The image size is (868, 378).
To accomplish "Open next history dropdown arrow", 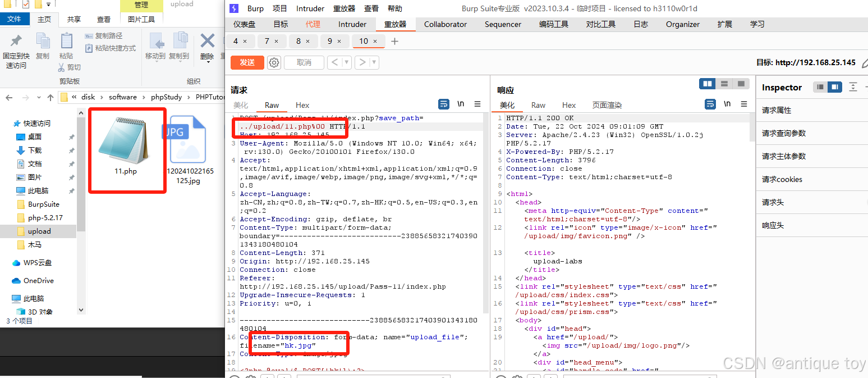I will (374, 62).
